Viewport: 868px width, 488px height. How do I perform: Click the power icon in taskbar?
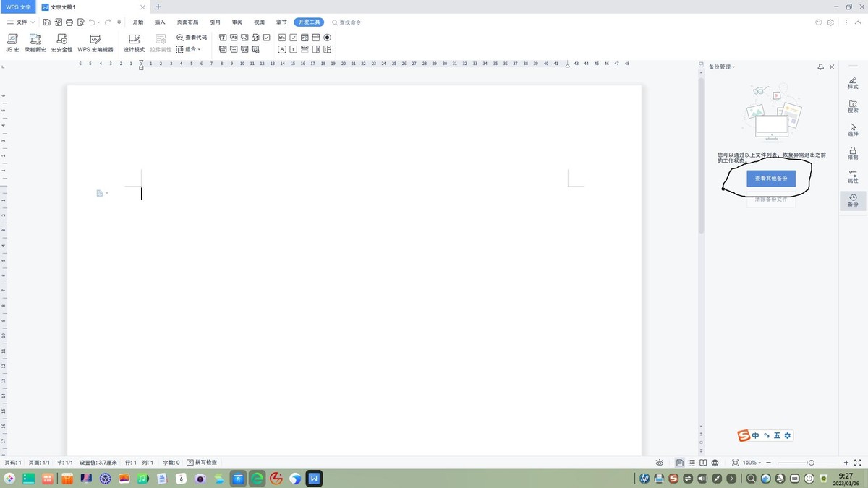pos(809,479)
